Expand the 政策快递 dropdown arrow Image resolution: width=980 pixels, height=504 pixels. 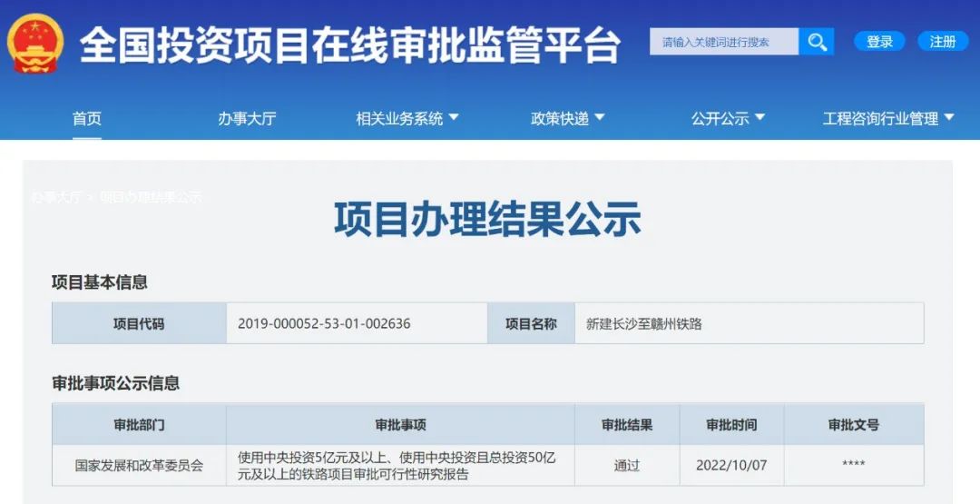point(600,117)
